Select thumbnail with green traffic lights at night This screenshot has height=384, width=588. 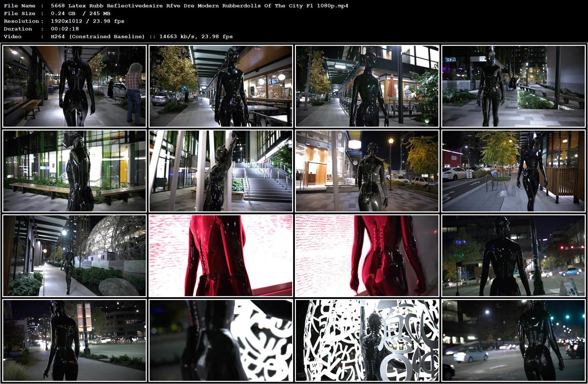[x=514, y=340]
